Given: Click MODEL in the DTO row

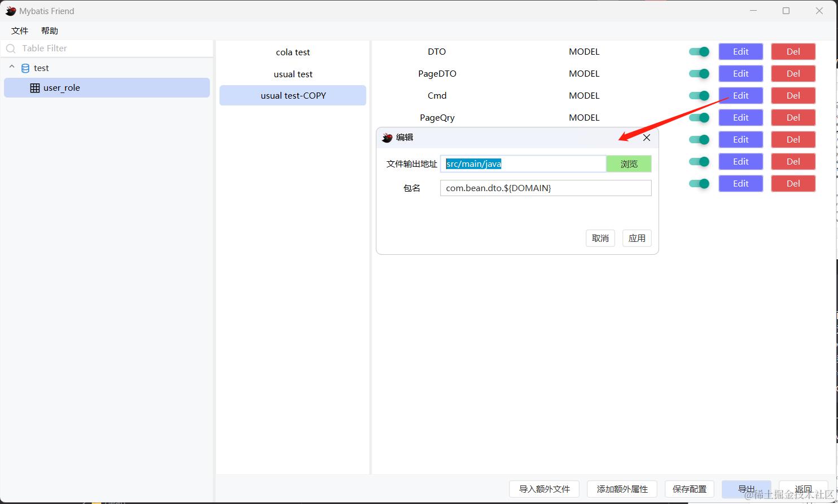Looking at the screenshot, I should pyautogui.click(x=584, y=52).
